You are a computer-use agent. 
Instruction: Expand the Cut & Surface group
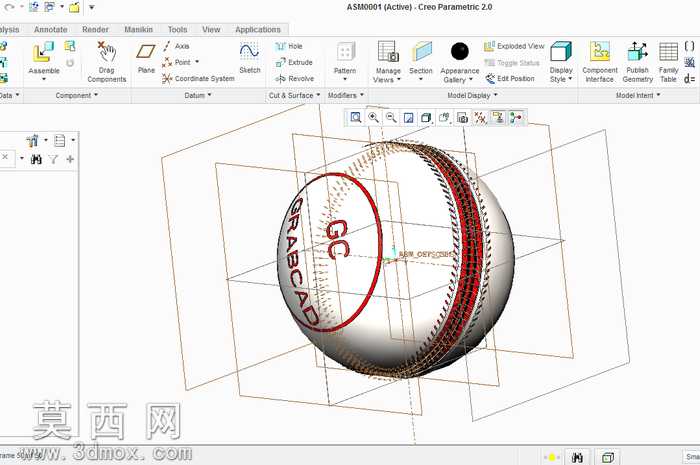[x=295, y=95]
